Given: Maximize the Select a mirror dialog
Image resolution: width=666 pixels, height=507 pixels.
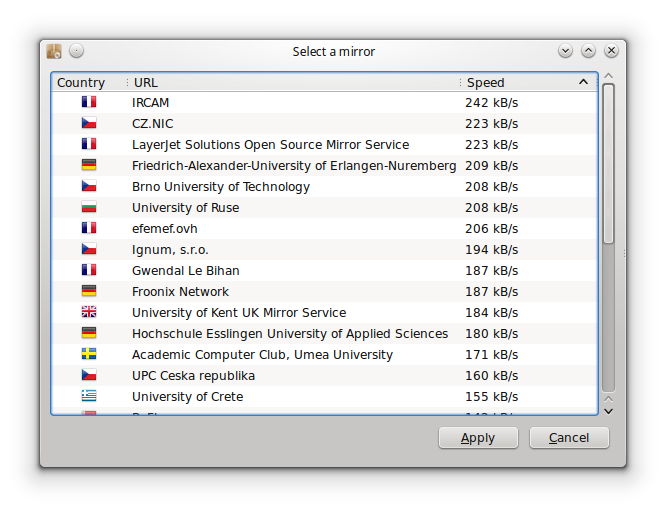Looking at the screenshot, I should coord(588,51).
